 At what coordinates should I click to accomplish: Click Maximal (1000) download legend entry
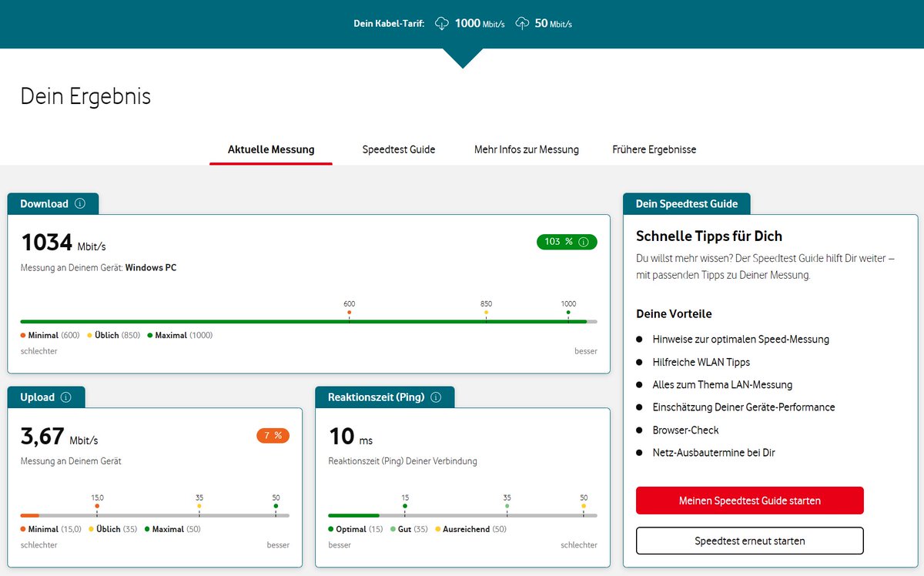tap(179, 336)
